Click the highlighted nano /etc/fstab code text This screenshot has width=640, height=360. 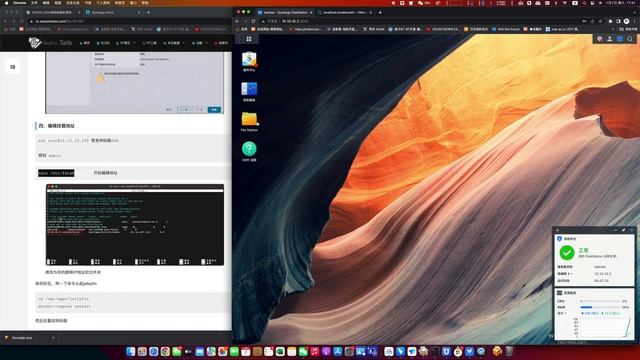coord(56,173)
